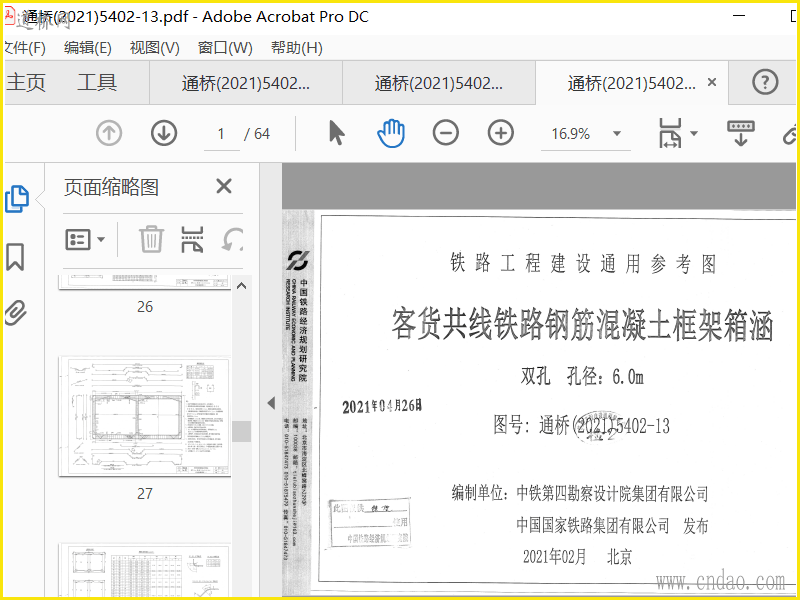The height and width of the screenshot is (600, 800).
Task: Click document title 客货共线铁路钢筋混凝土框架箱涵
Action: [583, 324]
